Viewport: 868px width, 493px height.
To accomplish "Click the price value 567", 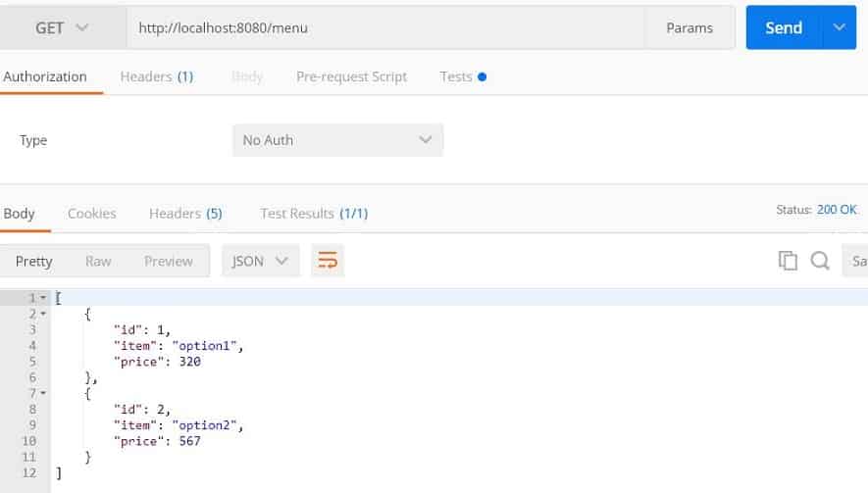I will (190, 441).
